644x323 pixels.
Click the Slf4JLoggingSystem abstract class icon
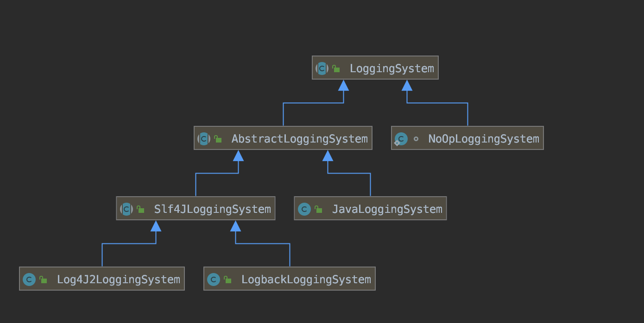126,209
